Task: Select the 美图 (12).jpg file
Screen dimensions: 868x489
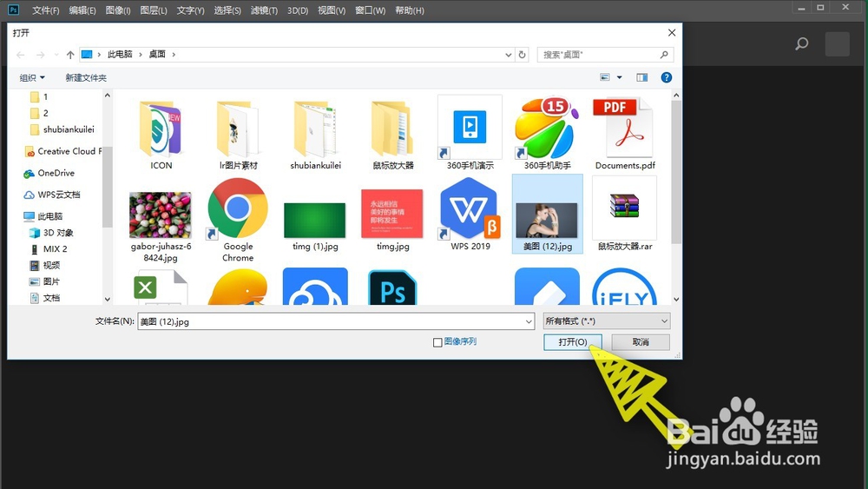Action: (548, 215)
